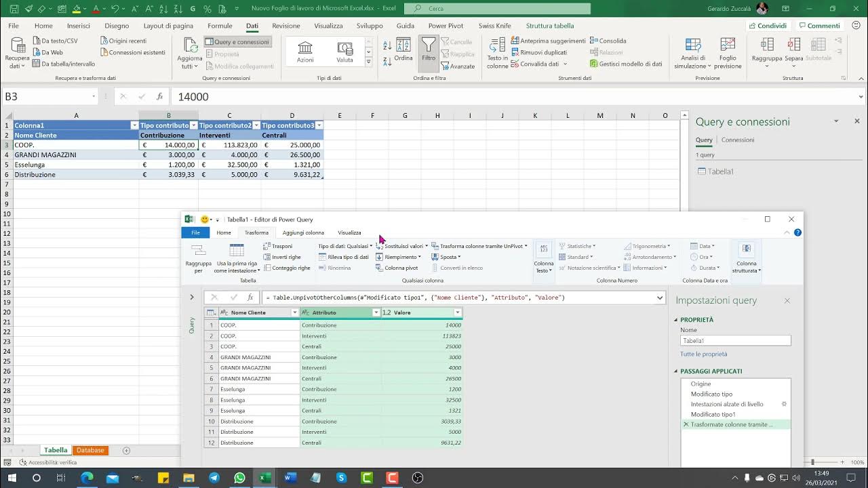The height and width of the screenshot is (488, 868).
Task: Open Avanzate filter options
Action: point(458,66)
